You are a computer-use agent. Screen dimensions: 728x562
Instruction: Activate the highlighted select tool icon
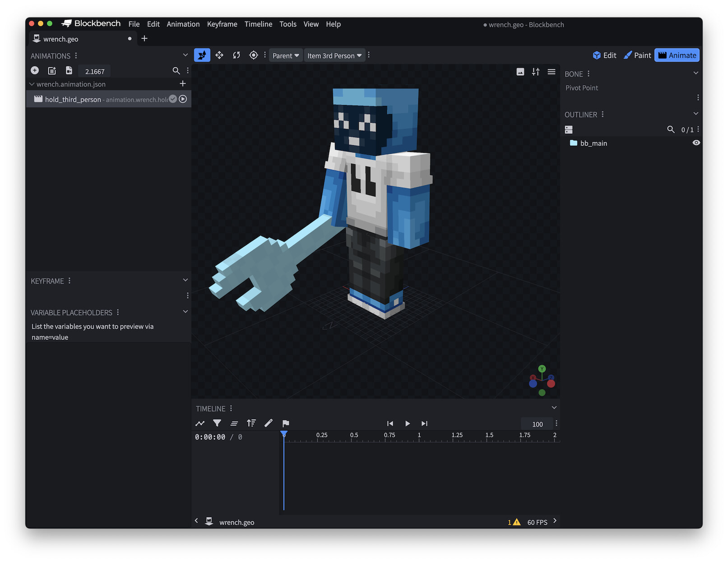(202, 55)
